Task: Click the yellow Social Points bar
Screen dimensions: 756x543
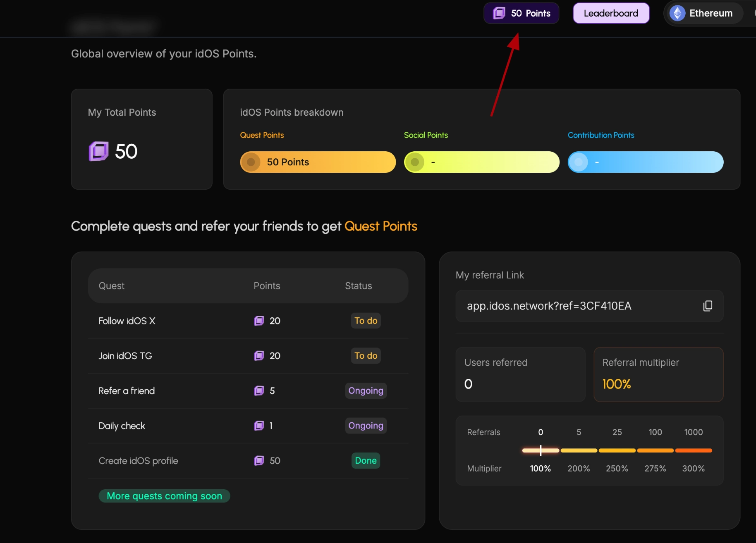Action: pyautogui.click(x=481, y=162)
